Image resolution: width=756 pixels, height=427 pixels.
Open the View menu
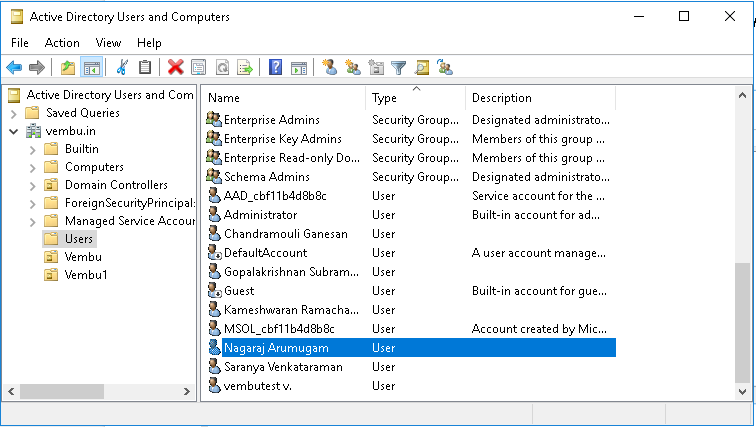(x=108, y=43)
